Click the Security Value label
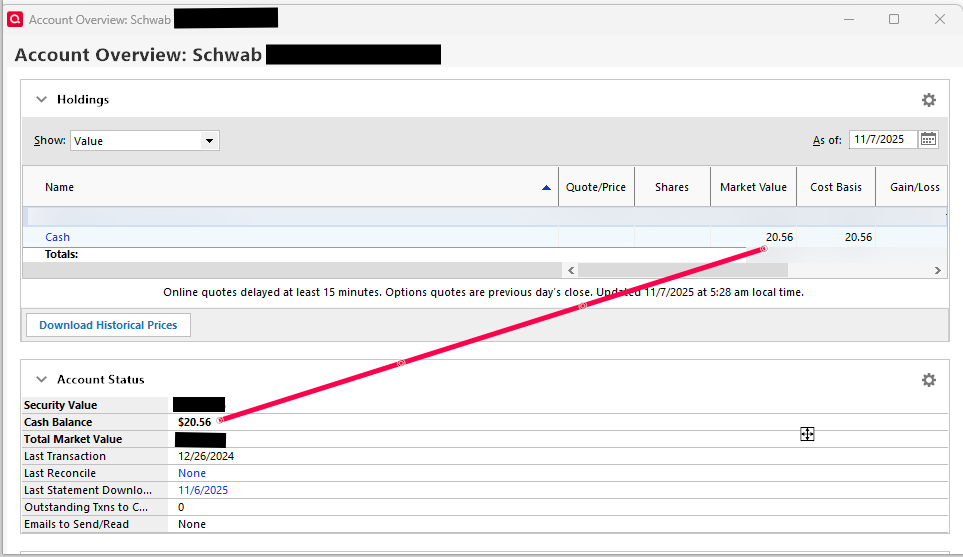This screenshot has width=963, height=557. tap(60, 405)
